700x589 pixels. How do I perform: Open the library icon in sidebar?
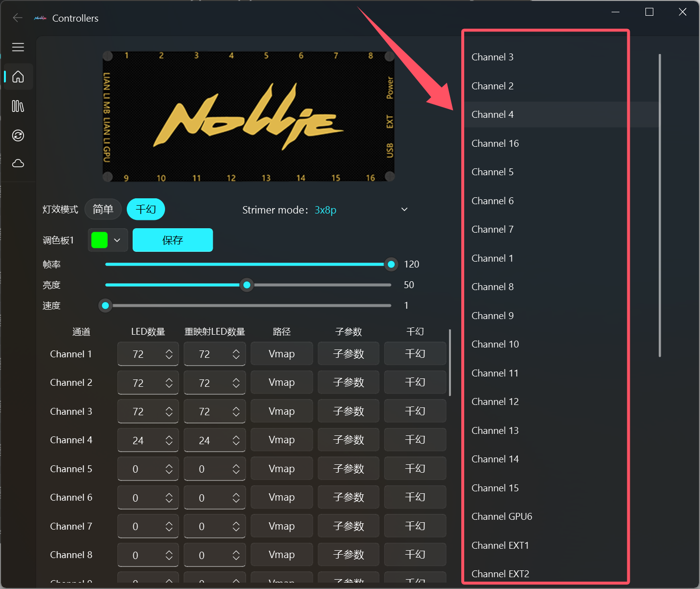pos(18,106)
